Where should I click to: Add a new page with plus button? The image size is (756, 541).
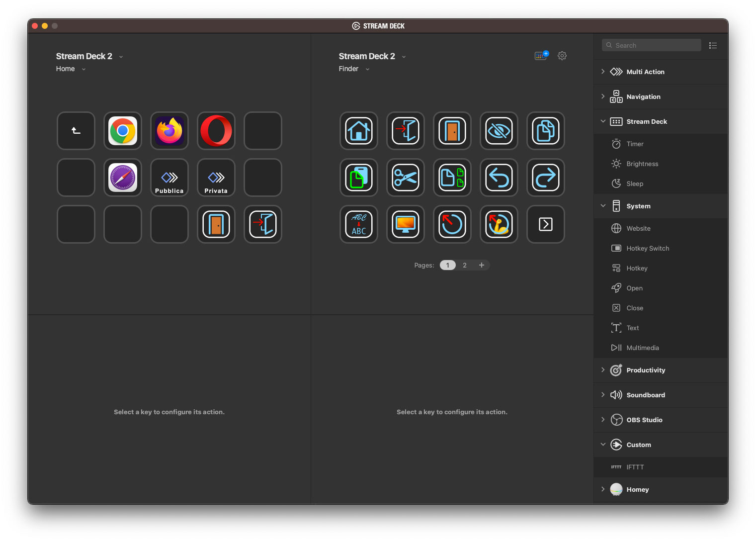click(482, 265)
